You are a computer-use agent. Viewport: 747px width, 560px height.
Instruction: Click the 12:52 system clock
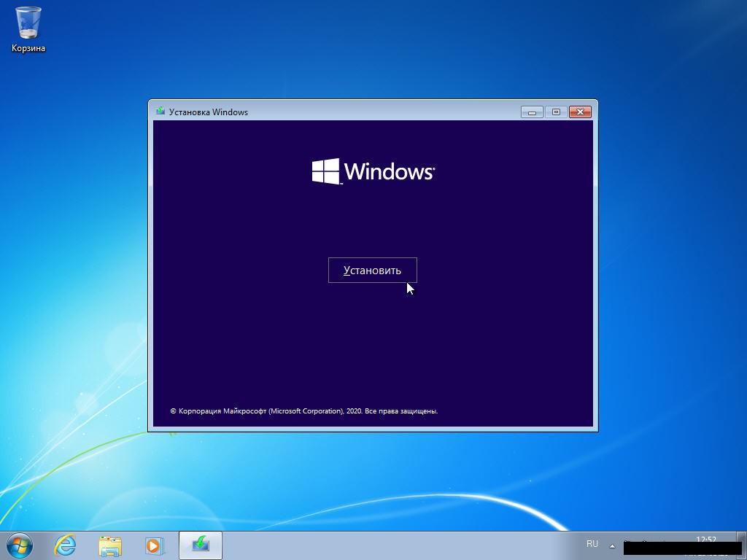click(706, 540)
